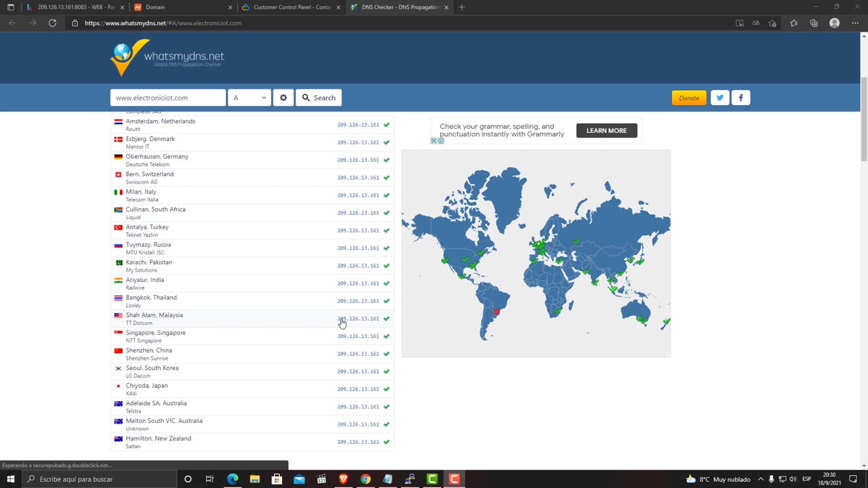Open File Explorer from taskbar

254,479
